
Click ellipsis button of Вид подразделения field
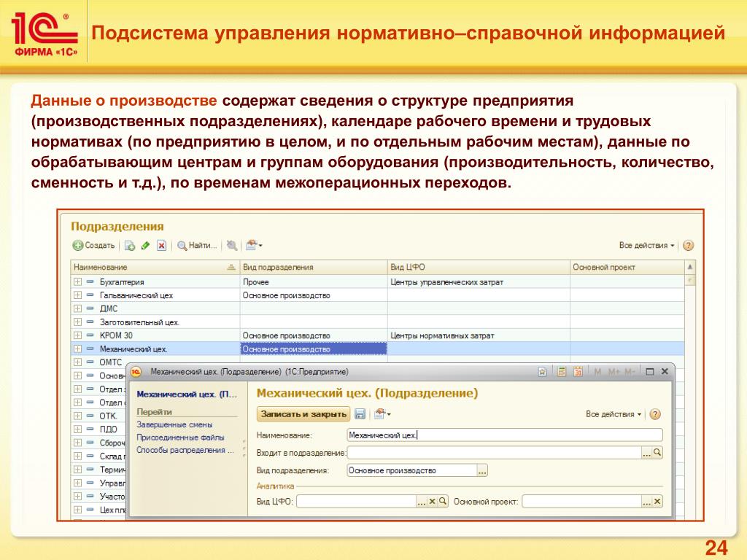pos(482,471)
